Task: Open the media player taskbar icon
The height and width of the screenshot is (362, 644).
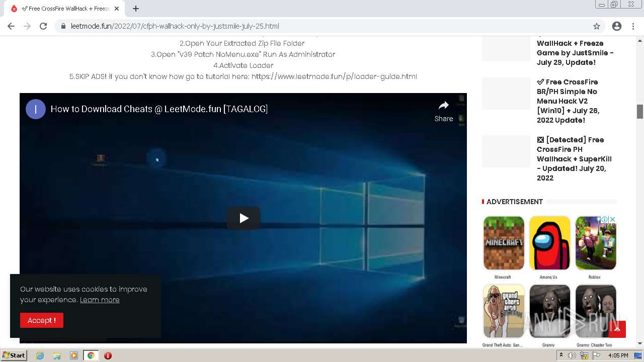Action: tap(74, 355)
